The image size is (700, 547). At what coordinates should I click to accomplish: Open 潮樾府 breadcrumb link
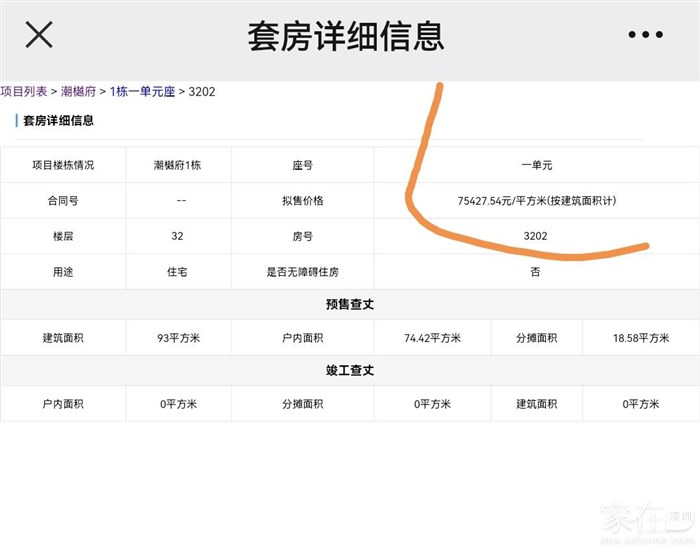[x=79, y=92]
